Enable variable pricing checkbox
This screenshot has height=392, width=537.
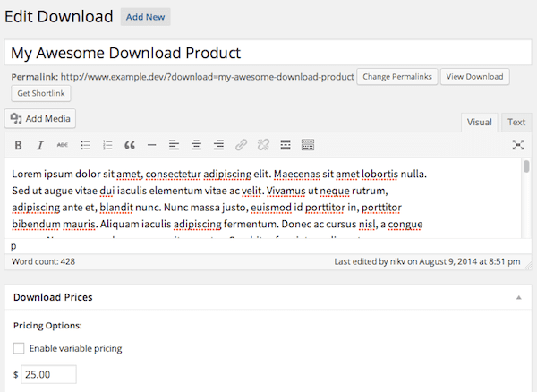20,348
